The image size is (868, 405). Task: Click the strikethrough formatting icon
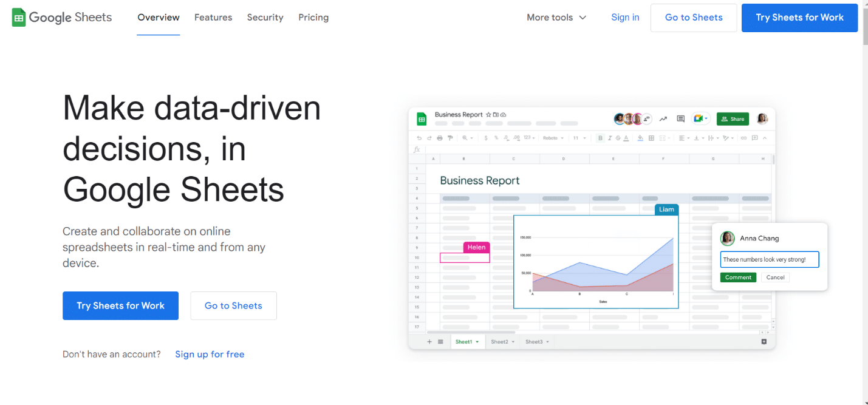pos(618,138)
